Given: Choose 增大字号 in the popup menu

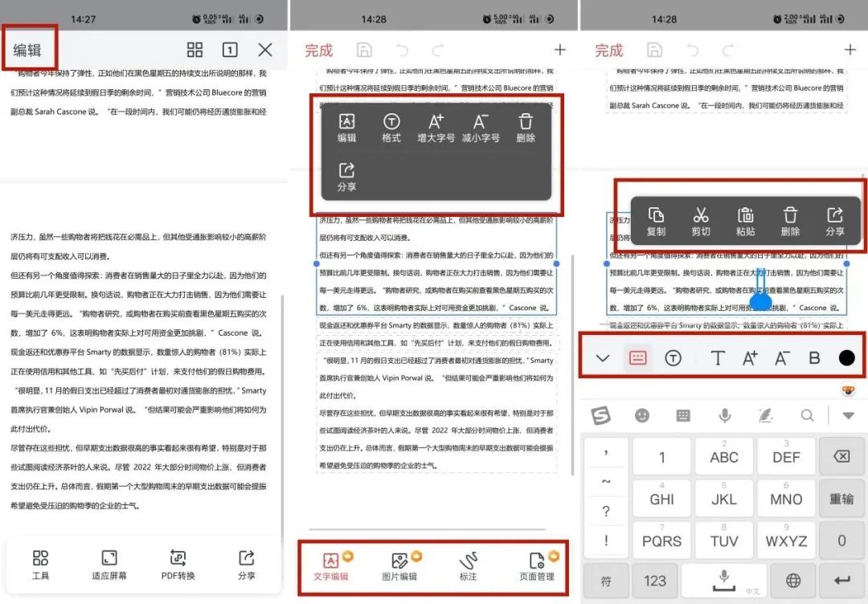Looking at the screenshot, I should click(436, 128).
